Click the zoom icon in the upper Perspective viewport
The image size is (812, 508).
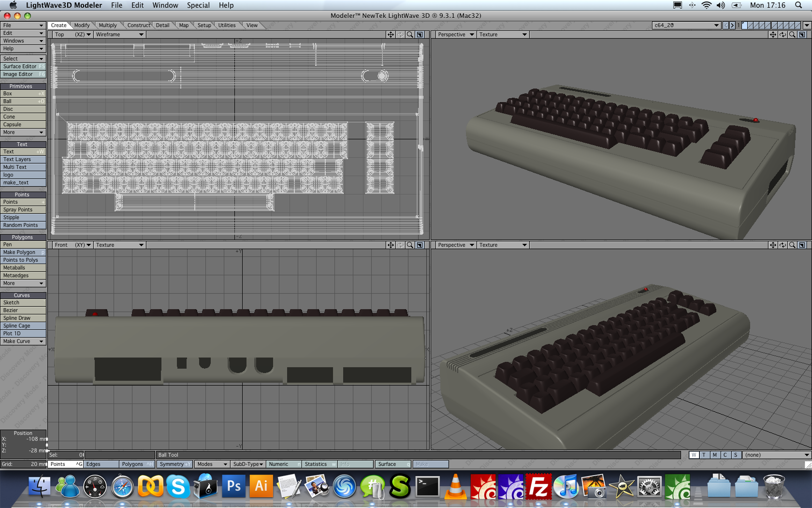click(x=792, y=34)
